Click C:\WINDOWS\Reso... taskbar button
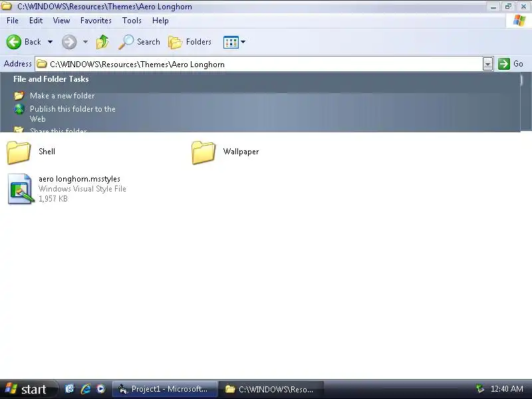Viewport: 532px width, 399px height. click(x=271, y=389)
